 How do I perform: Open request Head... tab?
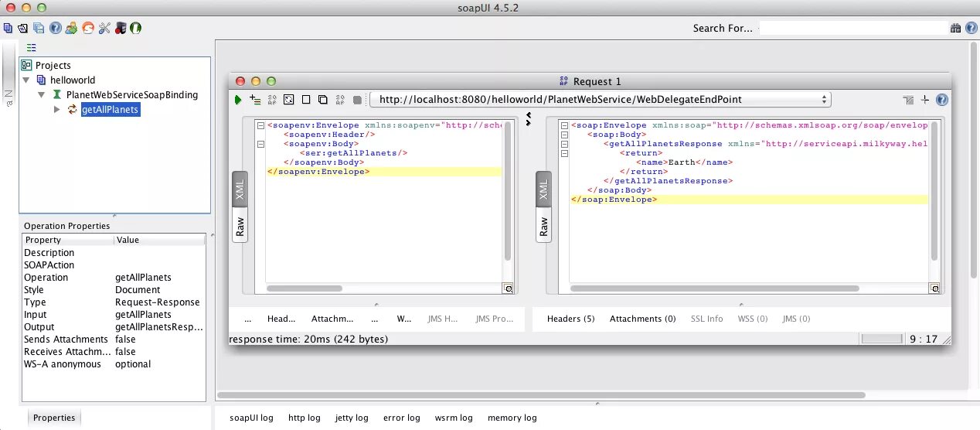pos(281,319)
